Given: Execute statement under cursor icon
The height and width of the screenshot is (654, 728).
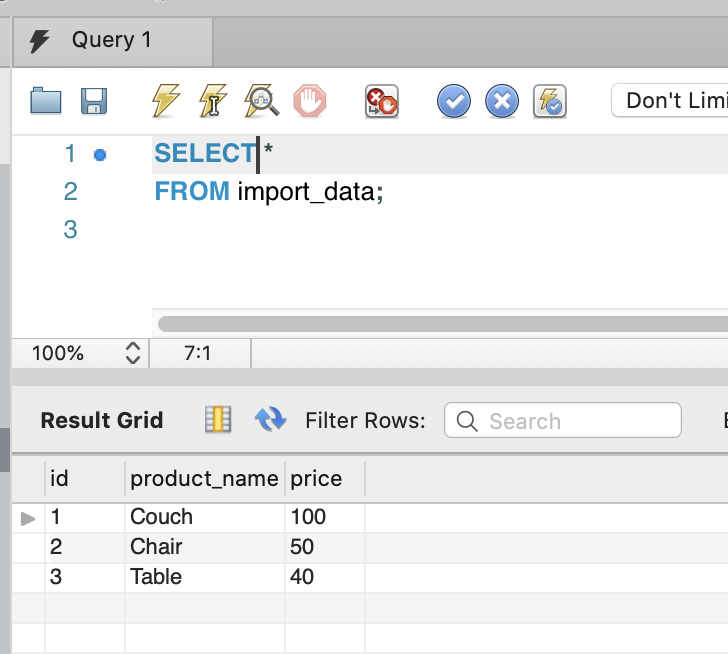Looking at the screenshot, I should (213, 100).
